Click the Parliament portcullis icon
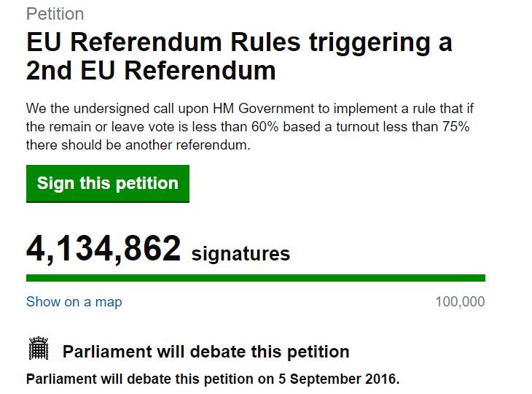This screenshot has width=532, height=394. coord(38,349)
